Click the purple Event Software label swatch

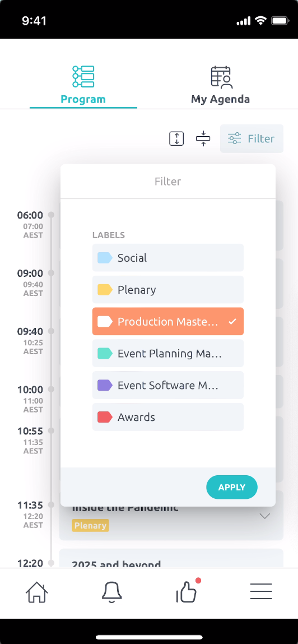pos(105,385)
